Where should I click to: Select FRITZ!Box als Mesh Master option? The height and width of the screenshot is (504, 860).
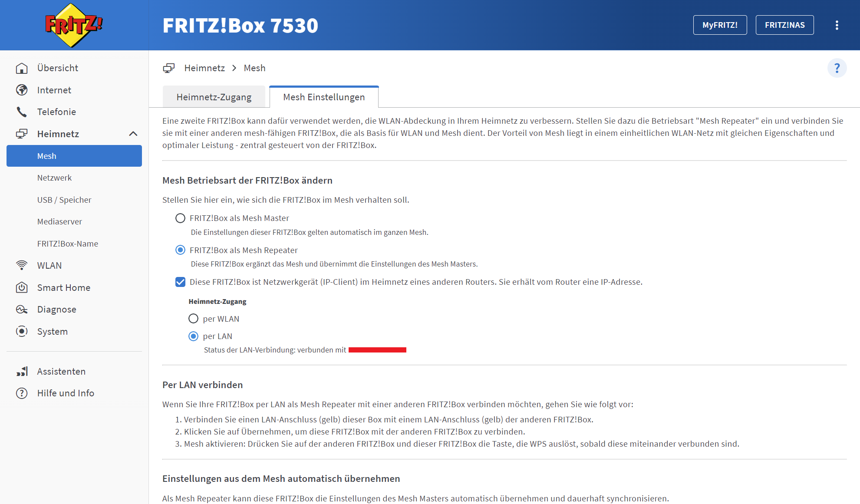(180, 218)
